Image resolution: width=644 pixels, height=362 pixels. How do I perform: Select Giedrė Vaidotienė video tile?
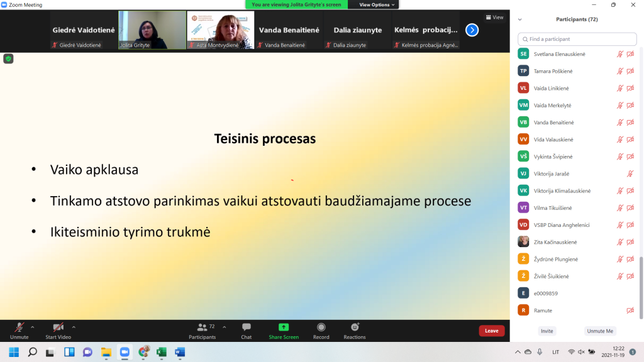coord(84,30)
